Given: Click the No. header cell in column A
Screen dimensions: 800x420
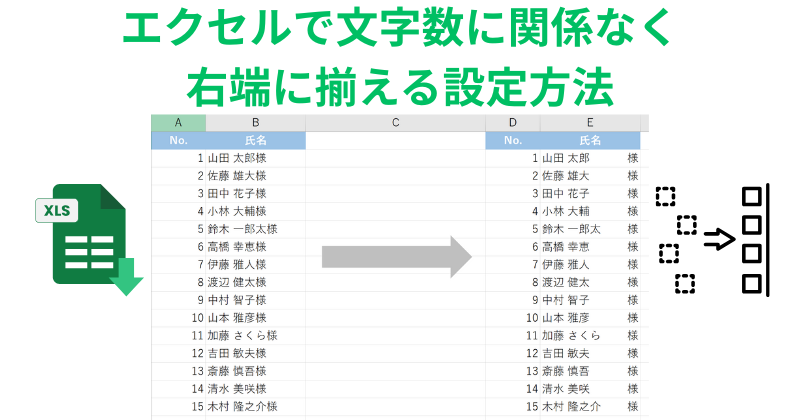Looking at the screenshot, I should (178, 141).
